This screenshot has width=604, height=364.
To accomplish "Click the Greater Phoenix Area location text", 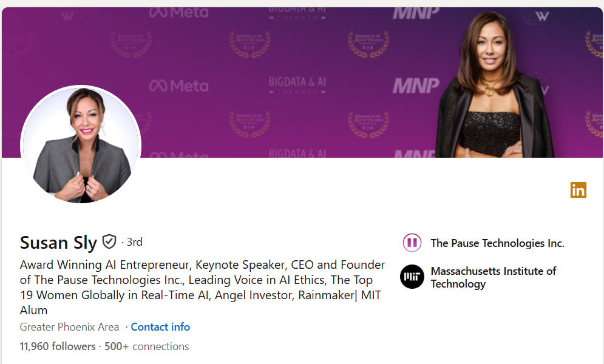I will pyautogui.click(x=69, y=327).
